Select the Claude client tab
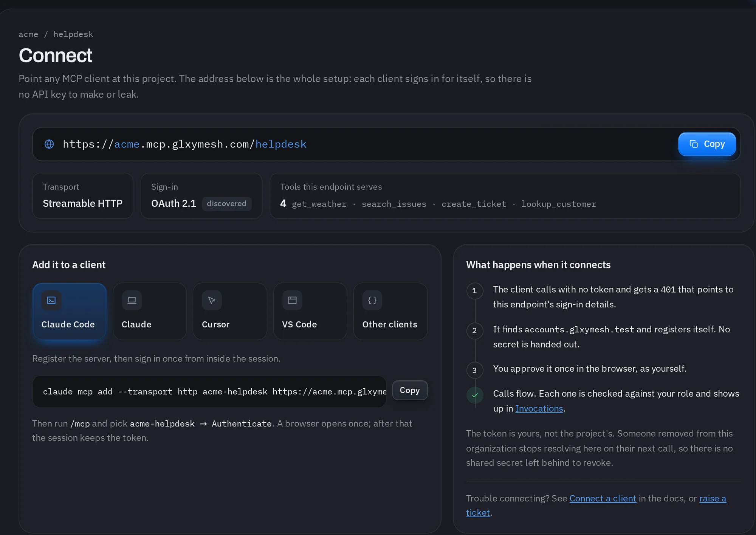 pyautogui.click(x=150, y=311)
